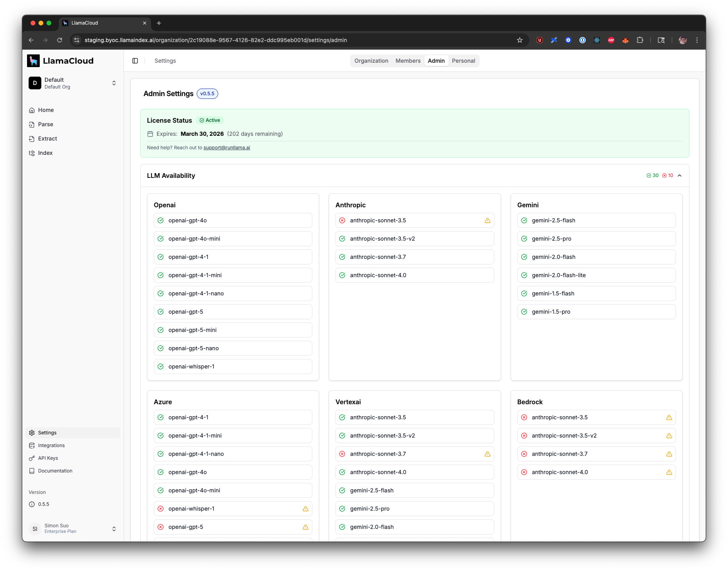This screenshot has width=728, height=571.
Task: Collapse the LLM Availability section
Action: [680, 175]
